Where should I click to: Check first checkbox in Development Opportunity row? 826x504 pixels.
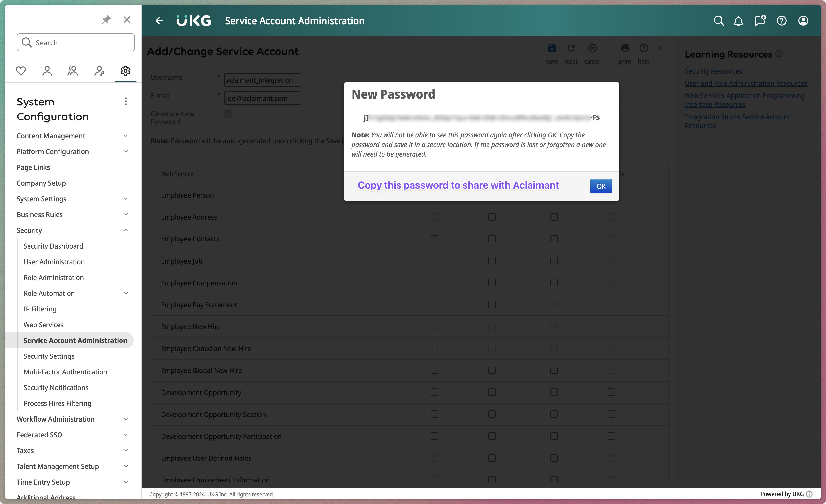point(434,392)
